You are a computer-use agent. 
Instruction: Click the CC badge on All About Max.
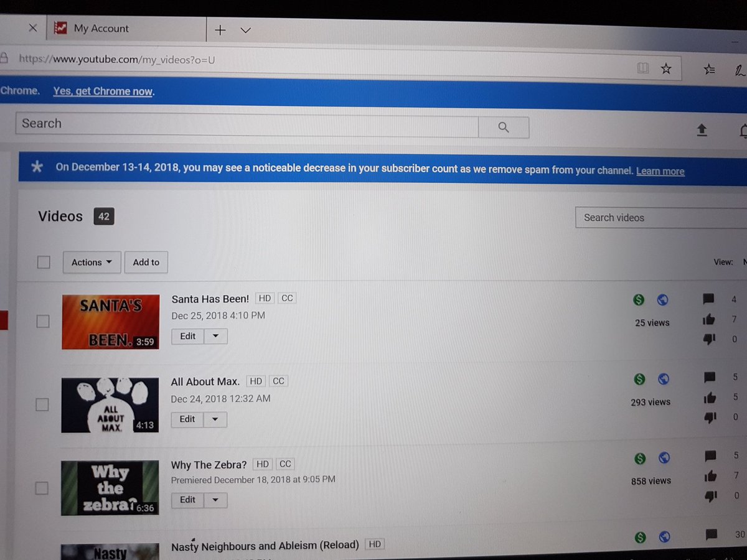278,381
